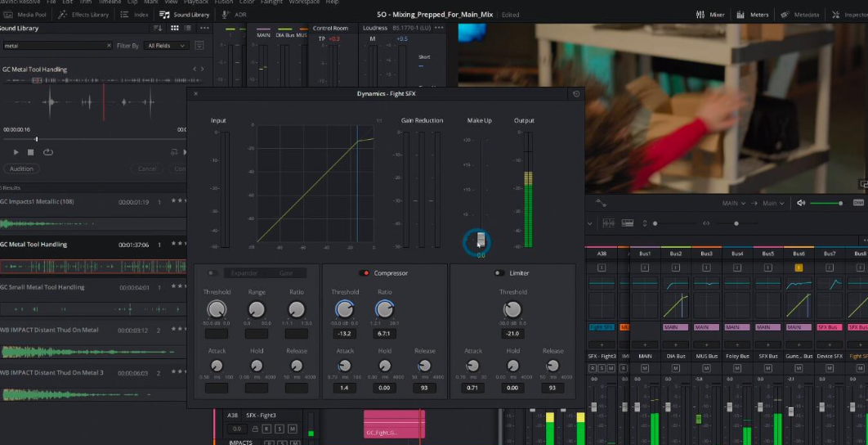Image resolution: width=868 pixels, height=445 pixels.
Task: Enable the Expander/Gate section switch
Action: pyautogui.click(x=212, y=273)
